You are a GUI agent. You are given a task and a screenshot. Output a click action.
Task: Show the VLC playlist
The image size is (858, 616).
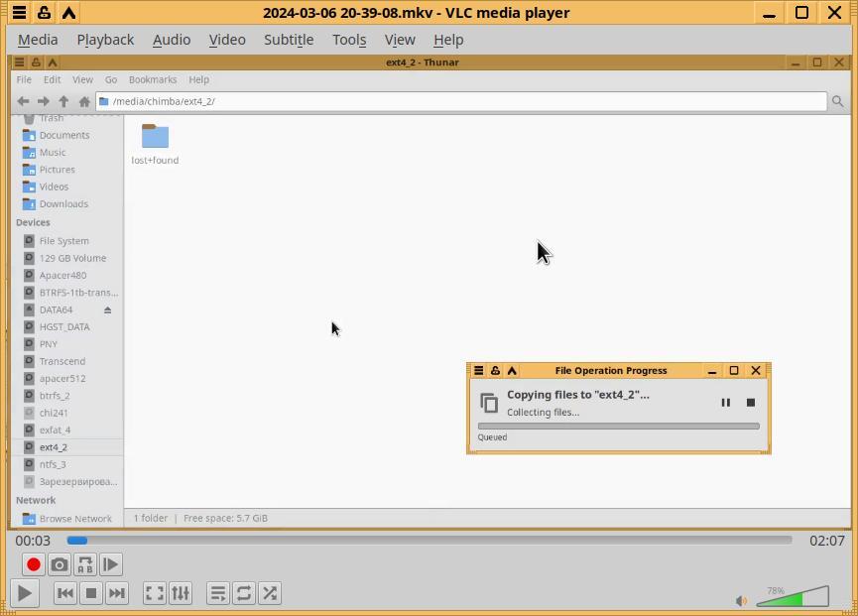pos(218,593)
